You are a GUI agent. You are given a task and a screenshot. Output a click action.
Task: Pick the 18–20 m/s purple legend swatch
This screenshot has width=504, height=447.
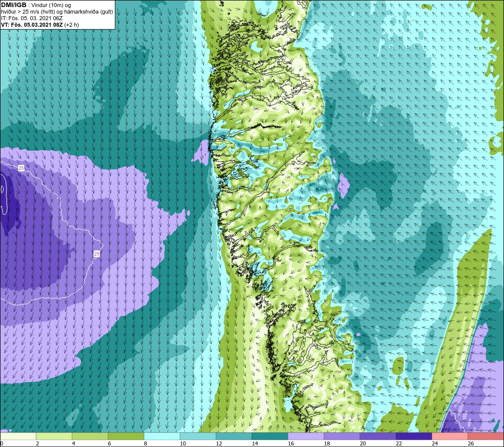[x=342, y=436]
